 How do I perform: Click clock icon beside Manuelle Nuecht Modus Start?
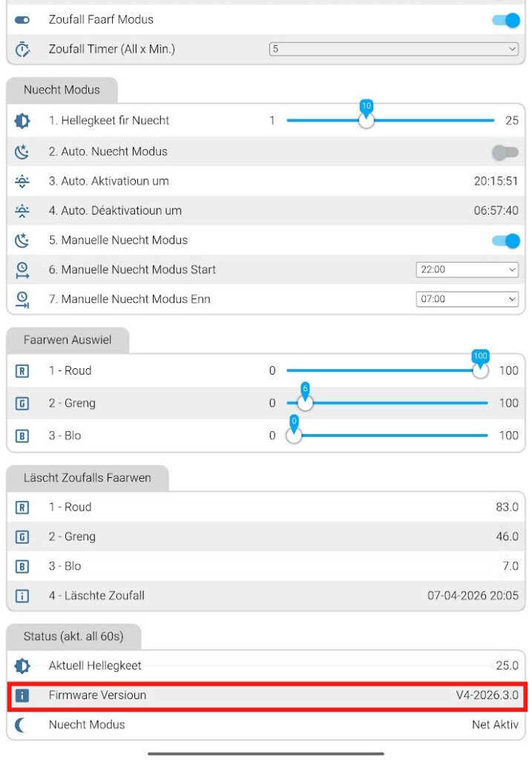point(22,270)
